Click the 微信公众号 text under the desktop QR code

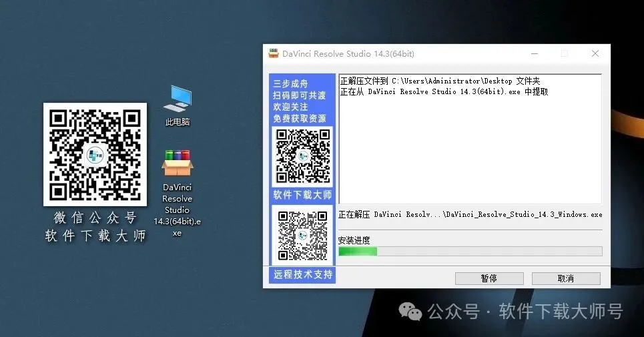click(95, 218)
